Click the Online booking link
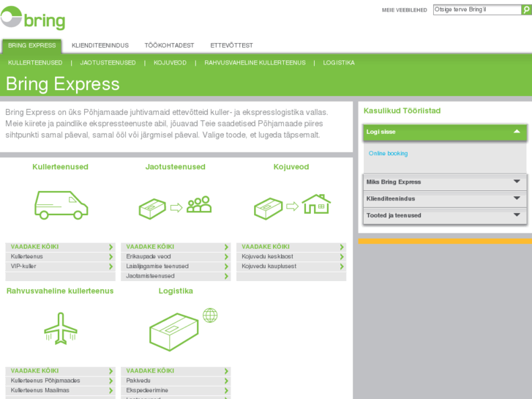 coord(388,154)
